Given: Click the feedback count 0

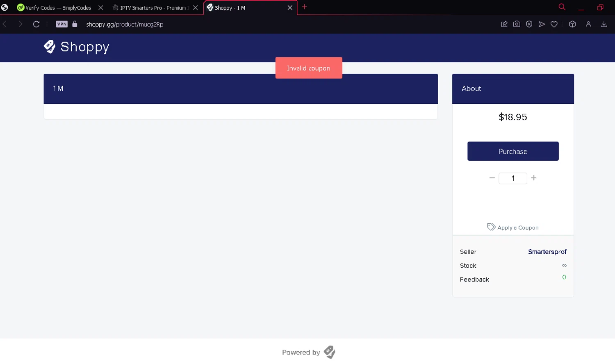Looking at the screenshot, I should (564, 278).
